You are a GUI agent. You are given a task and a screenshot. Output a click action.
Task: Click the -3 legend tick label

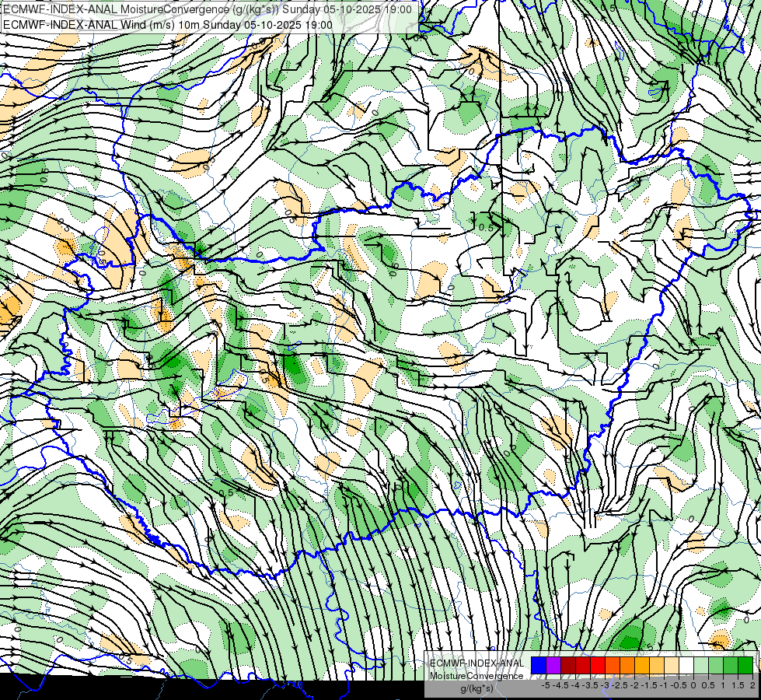click(x=605, y=685)
